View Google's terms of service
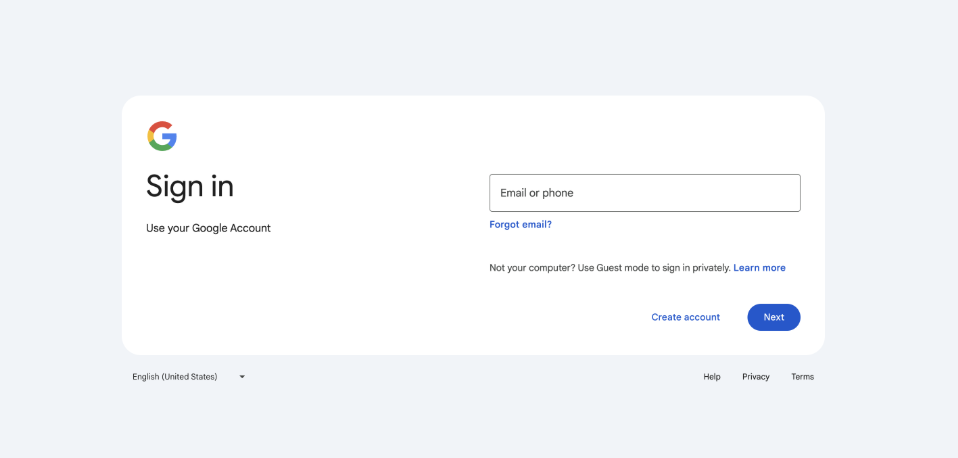Screen dimensions: 958x458 tap(802, 377)
